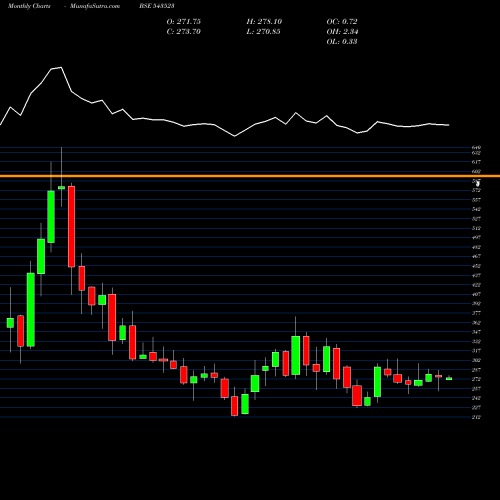
Task: Click the 272 price axis label
Action: coord(476,379)
